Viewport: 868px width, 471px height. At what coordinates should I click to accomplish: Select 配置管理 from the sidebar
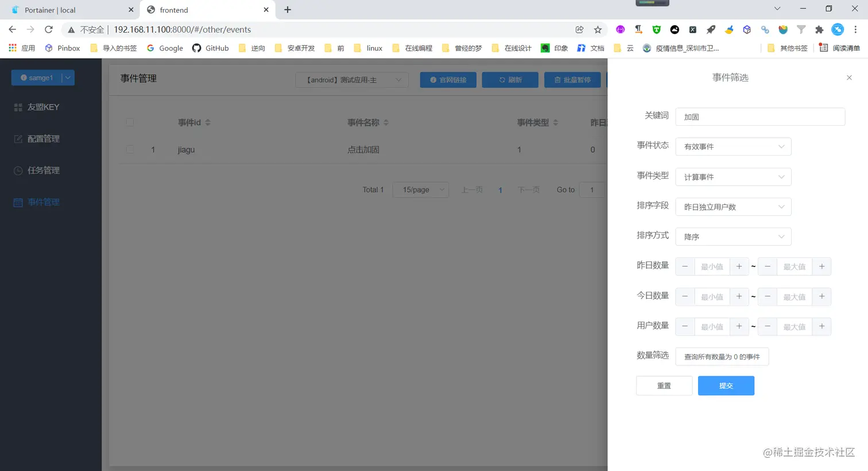coord(43,138)
